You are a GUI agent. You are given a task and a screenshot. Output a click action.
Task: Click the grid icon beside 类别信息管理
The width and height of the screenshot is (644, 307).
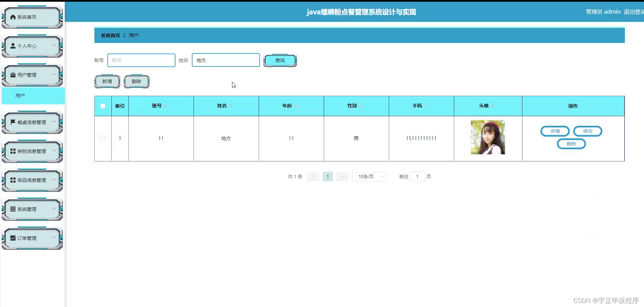coord(13,151)
